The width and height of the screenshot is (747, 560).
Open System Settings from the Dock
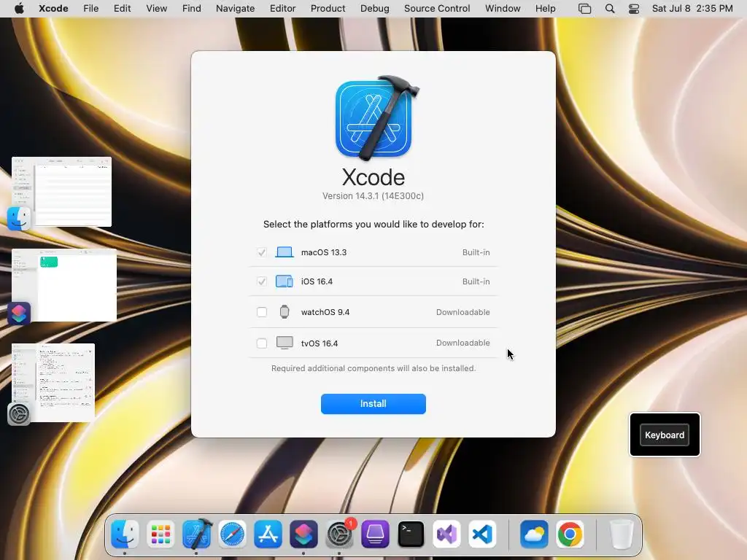[x=339, y=534]
